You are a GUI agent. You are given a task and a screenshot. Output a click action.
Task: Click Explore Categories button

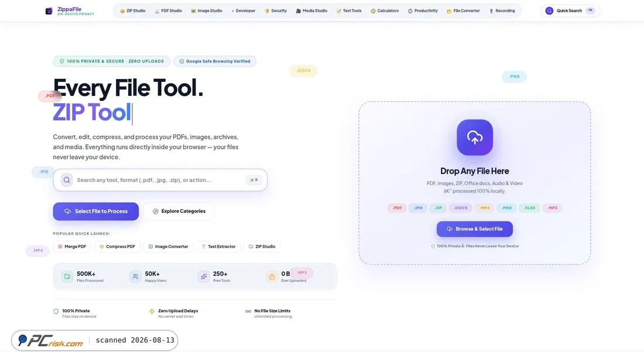click(179, 211)
